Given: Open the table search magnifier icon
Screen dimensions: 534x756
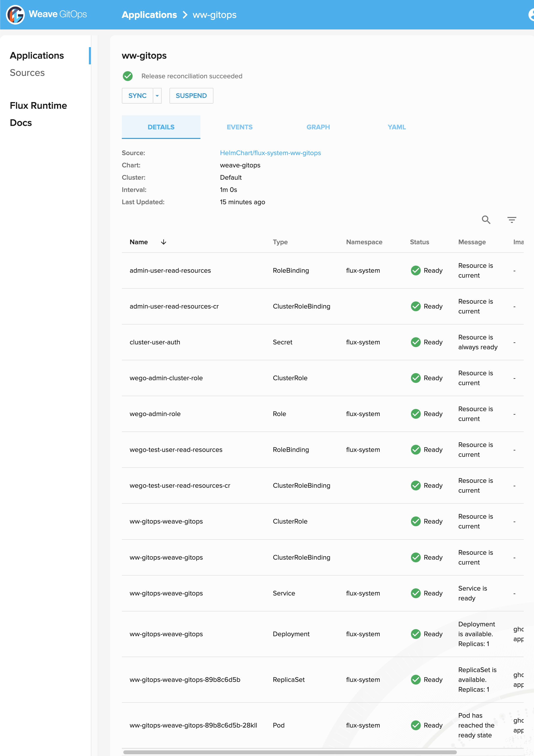Looking at the screenshot, I should click(x=486, y=220).
